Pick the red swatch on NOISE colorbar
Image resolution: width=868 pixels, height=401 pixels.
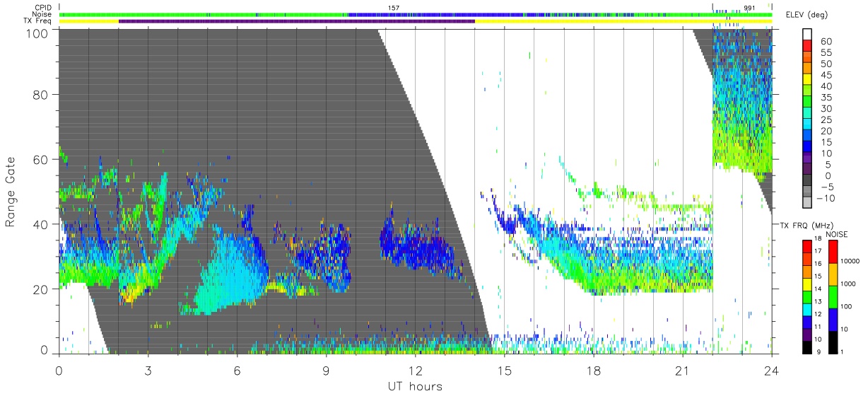pos(833,252)
